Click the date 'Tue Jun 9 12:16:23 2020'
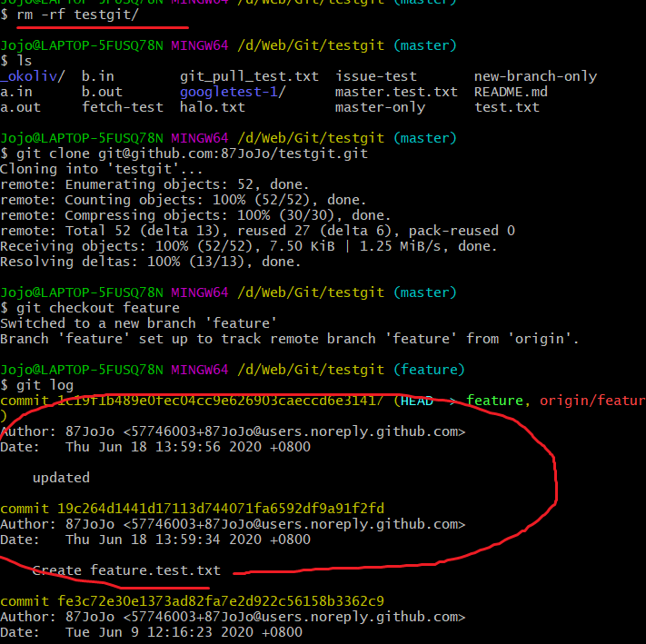The width and height of the screenshot is (646, 644). 159,632
